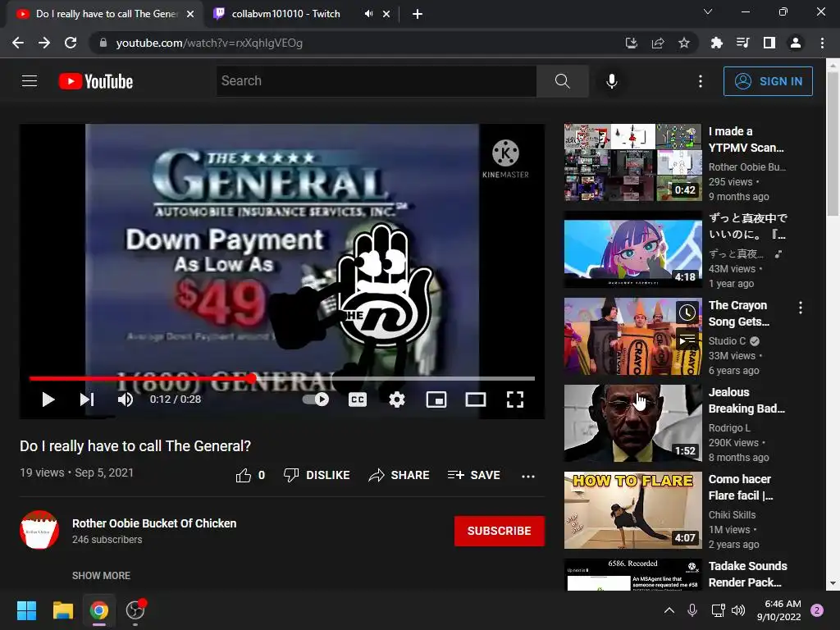The width and height of the screenshot is (840, 630).
Task: Reload the current page
Action: point(71,43)
